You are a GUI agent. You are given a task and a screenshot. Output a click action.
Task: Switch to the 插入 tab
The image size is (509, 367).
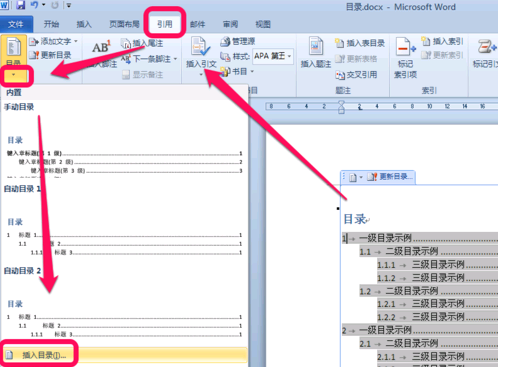(x=84, y=24)
